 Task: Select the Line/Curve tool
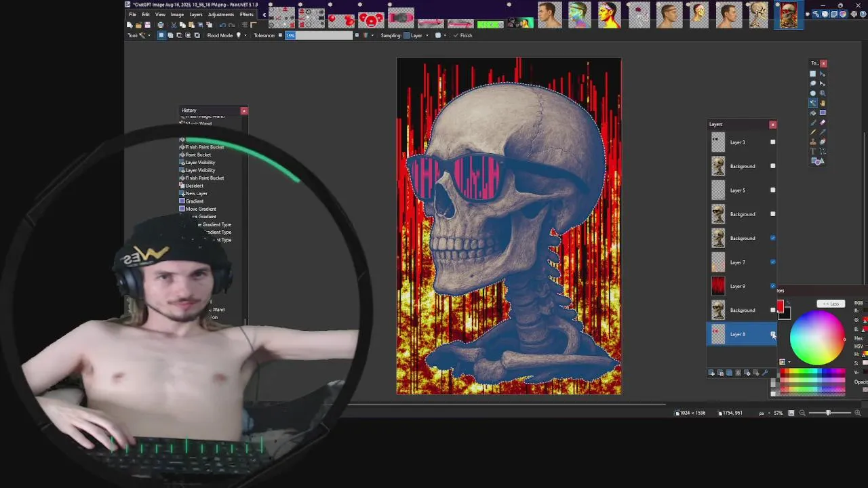point(823,151)
